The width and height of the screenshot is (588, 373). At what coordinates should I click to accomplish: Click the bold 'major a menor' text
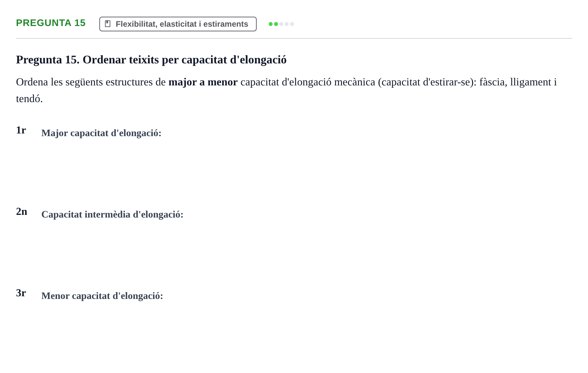click(203, 82)
